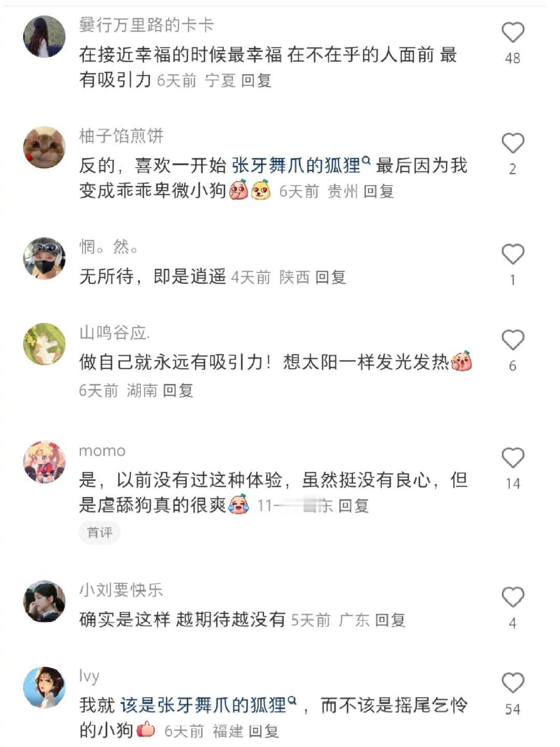Search 张牙舞爪的狐狸 link in 柚子馅煎饼's comment

[301, 165]
